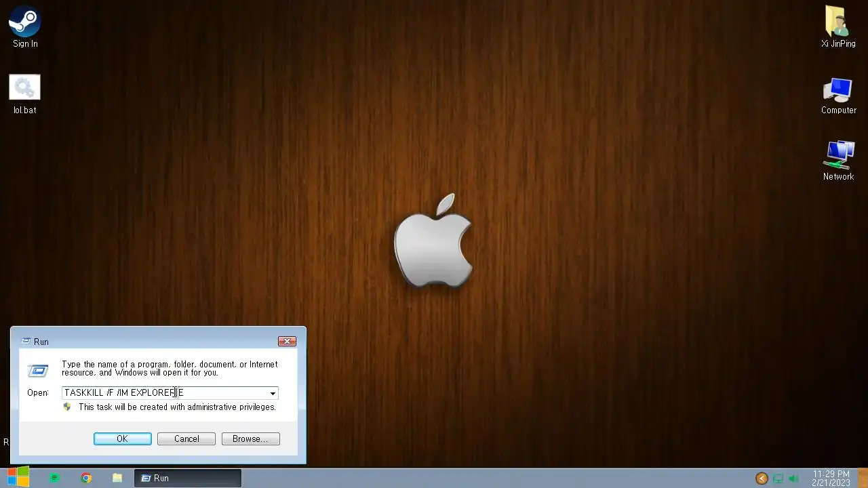Image resolution: width=868 pixels, height=488 pixels.
Task: Expand the Open command history dropdown
Action: 273,393
